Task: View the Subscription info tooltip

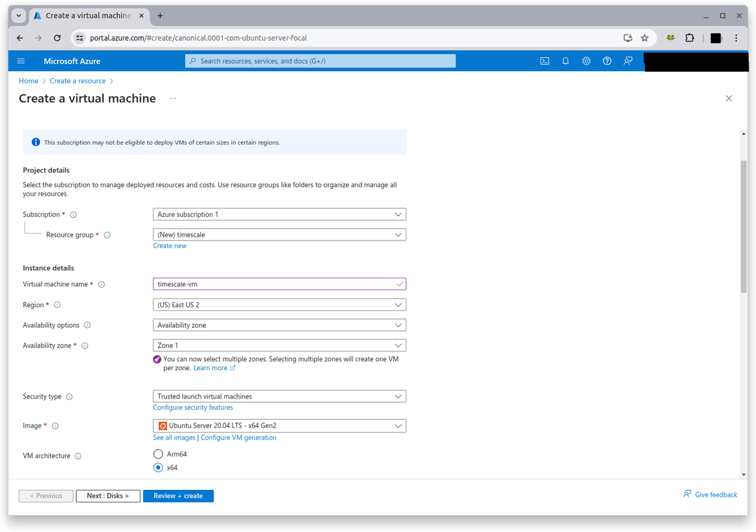Action: pos(73,214)
